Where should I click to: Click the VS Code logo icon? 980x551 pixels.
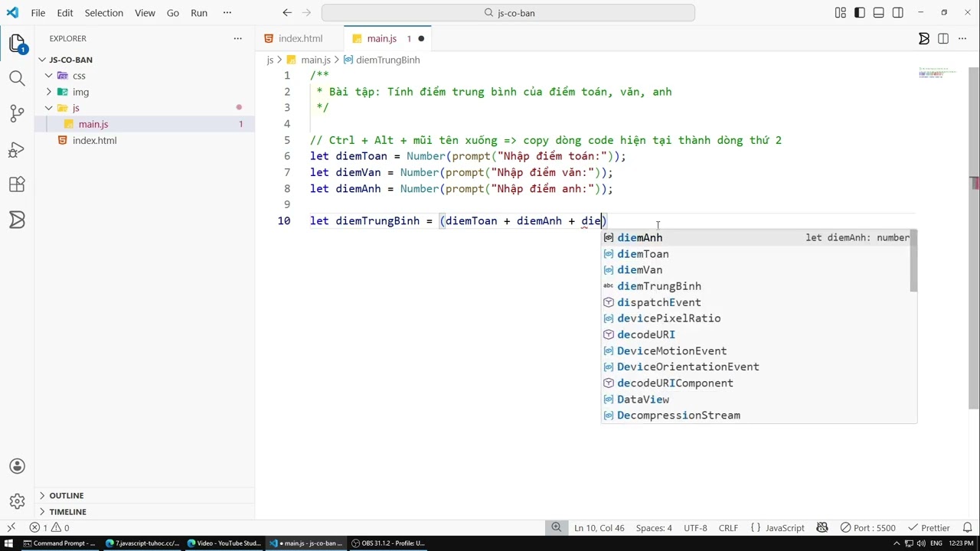click(x=12, y=12)
